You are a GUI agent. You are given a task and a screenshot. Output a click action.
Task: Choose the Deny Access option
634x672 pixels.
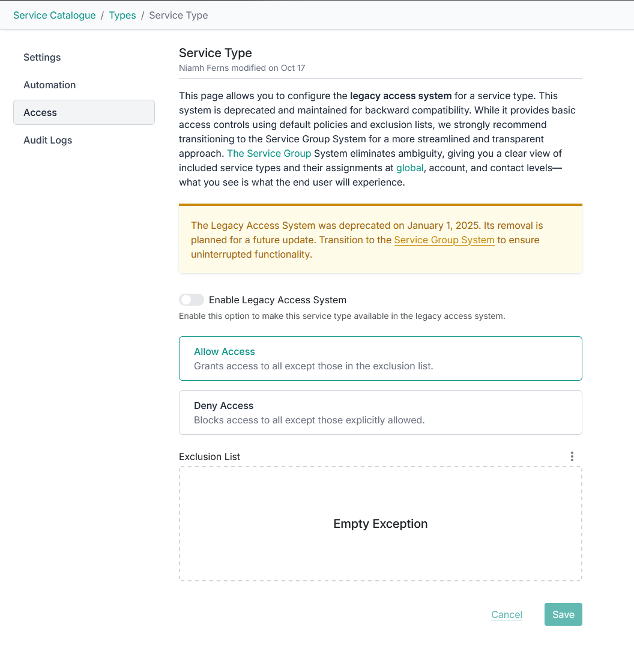coord(380,413)
